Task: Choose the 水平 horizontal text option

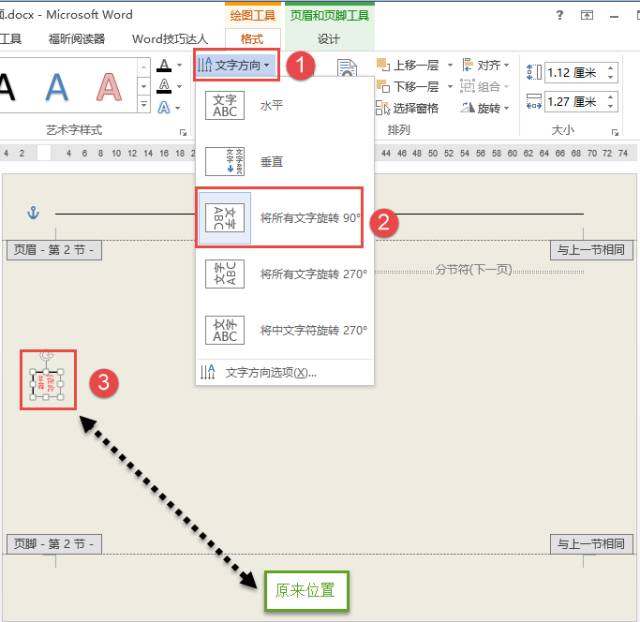Action: [x=284, y=105]
